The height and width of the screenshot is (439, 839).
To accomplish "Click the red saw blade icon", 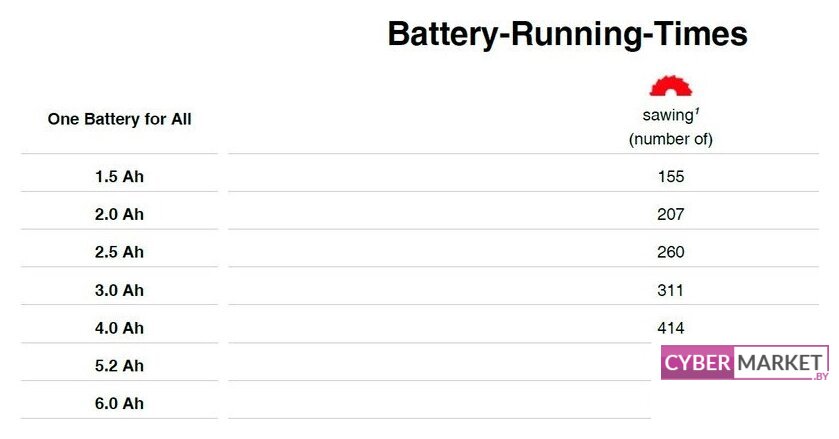I will click(670, 85).
